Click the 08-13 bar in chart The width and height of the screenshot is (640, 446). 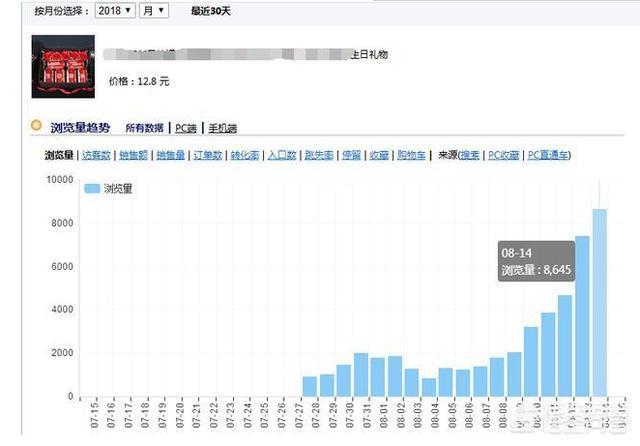[x=582, y=316]
